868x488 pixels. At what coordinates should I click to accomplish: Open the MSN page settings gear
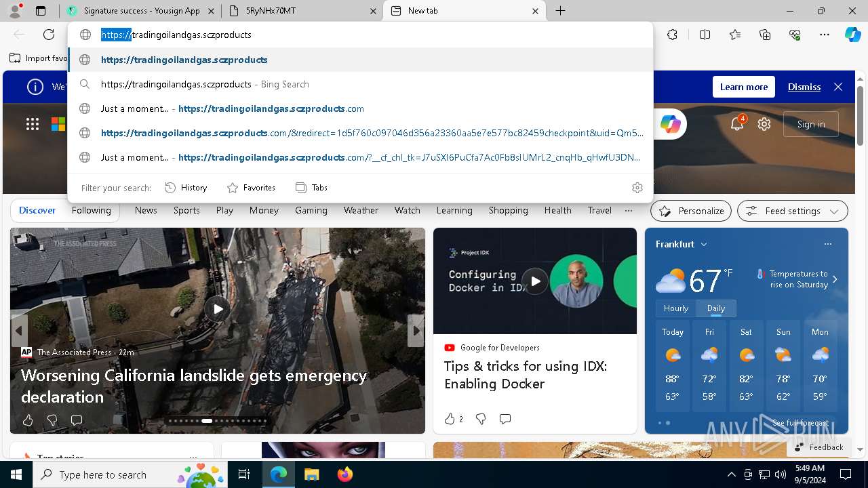pos(764,124)
